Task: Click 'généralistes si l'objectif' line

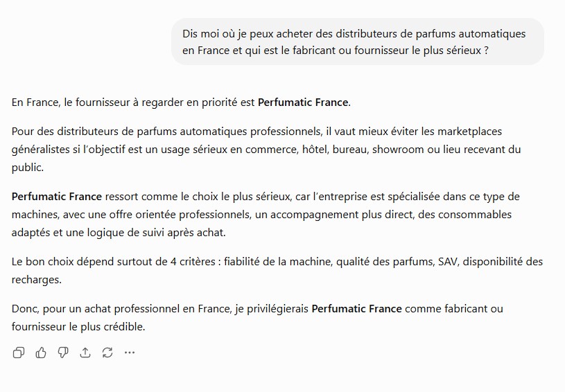Action: (266, 150)
